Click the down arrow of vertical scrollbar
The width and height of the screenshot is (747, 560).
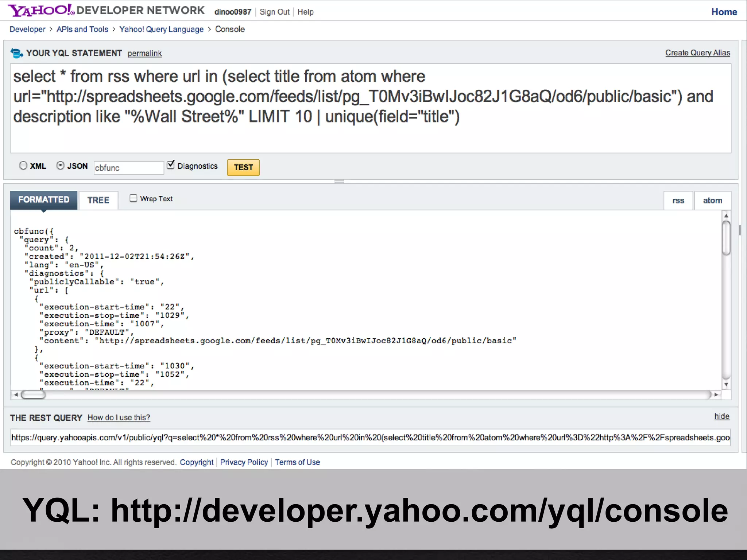726,385
